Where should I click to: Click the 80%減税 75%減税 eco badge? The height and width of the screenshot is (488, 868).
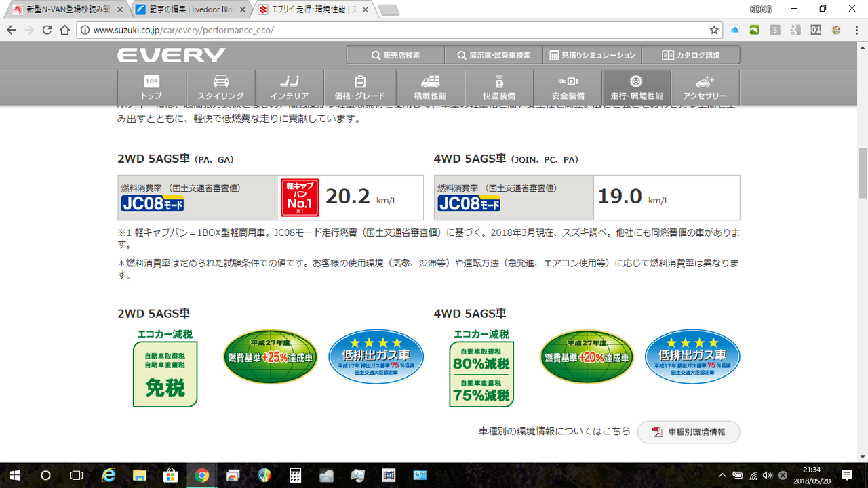(x=481, y=368)
